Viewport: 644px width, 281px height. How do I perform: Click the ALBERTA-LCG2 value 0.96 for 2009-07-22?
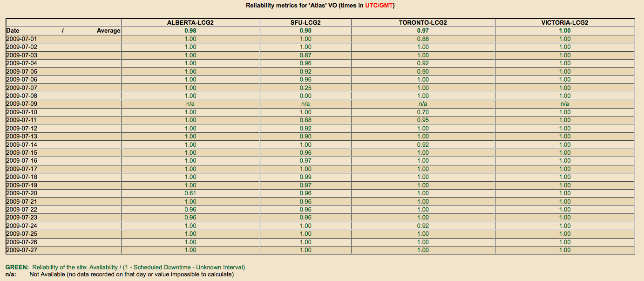190,209
